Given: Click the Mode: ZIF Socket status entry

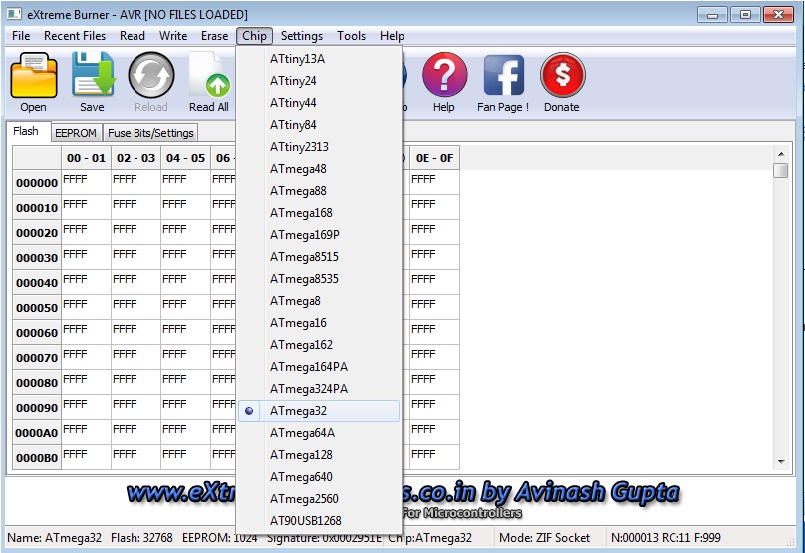Looking at the screenshot, I should coord(545,538).
